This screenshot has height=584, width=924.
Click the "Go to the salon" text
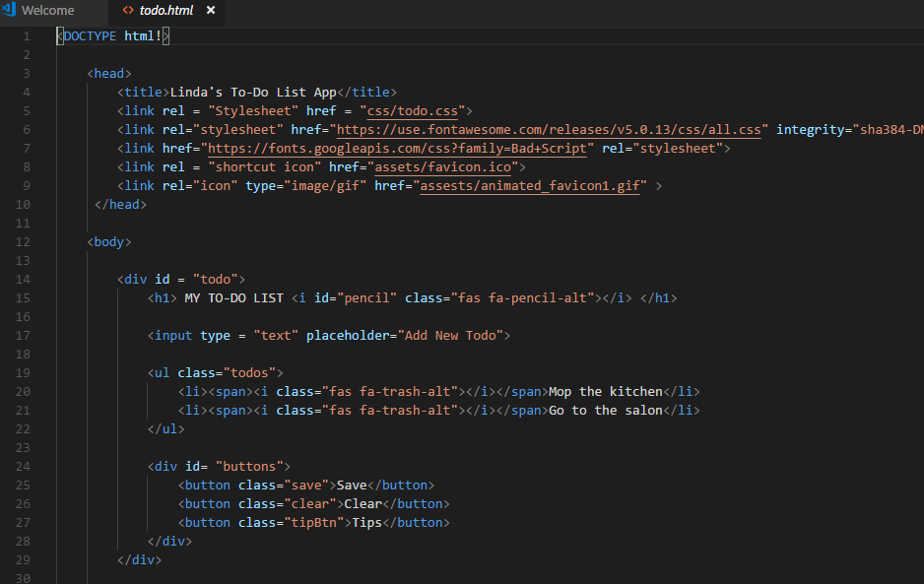(x=605, y=411)
